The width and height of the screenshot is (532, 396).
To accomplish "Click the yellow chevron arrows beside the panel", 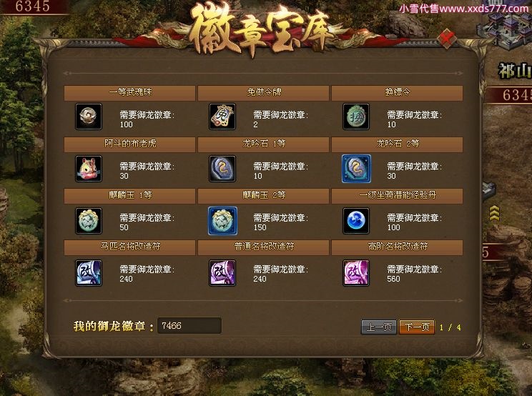I will pos(494,213).
